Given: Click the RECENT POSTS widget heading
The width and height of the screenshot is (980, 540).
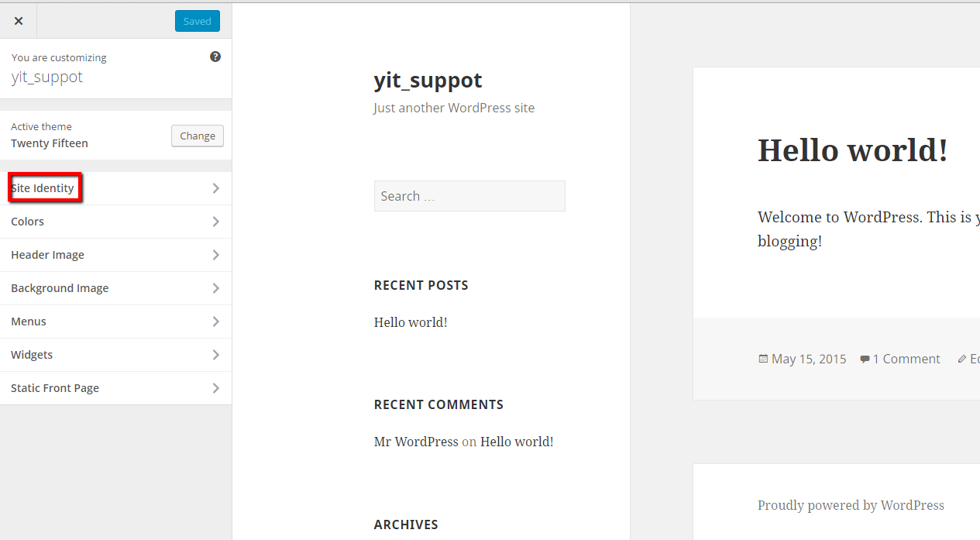Looking at the screenshot, I should click(421, 285).
